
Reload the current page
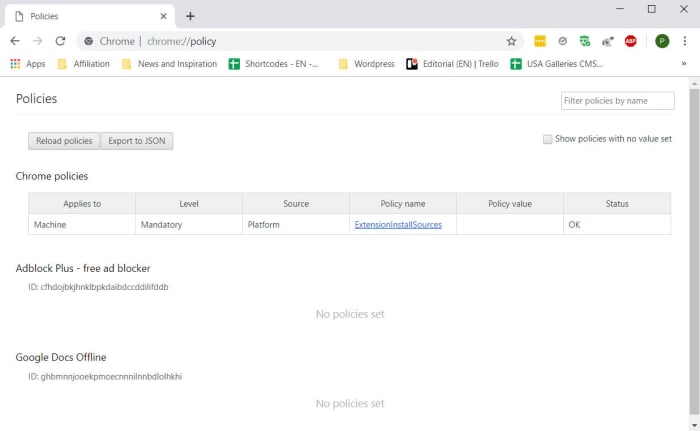click(x=60, y=41)
